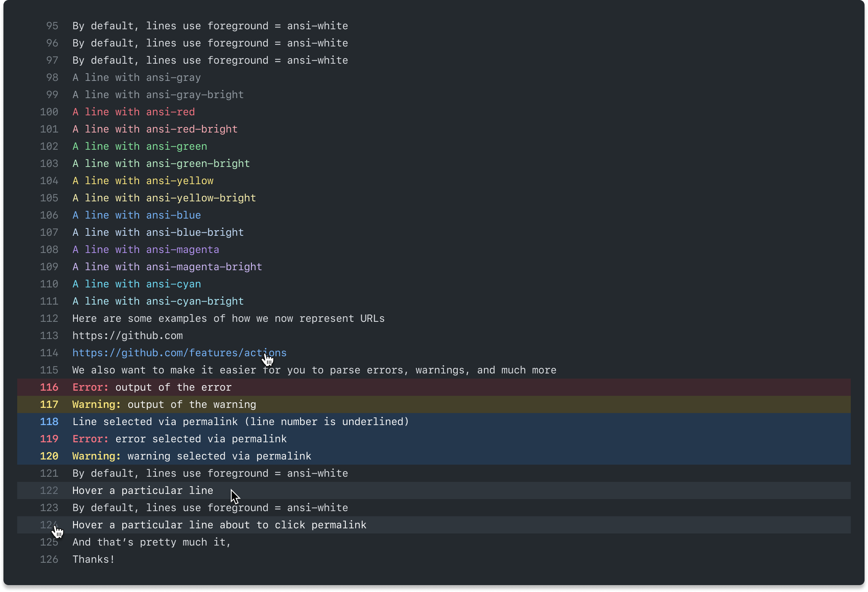Select the highlighted line 118 text
Viewport: 868px width, 592px height.
[x=240, y=422]
